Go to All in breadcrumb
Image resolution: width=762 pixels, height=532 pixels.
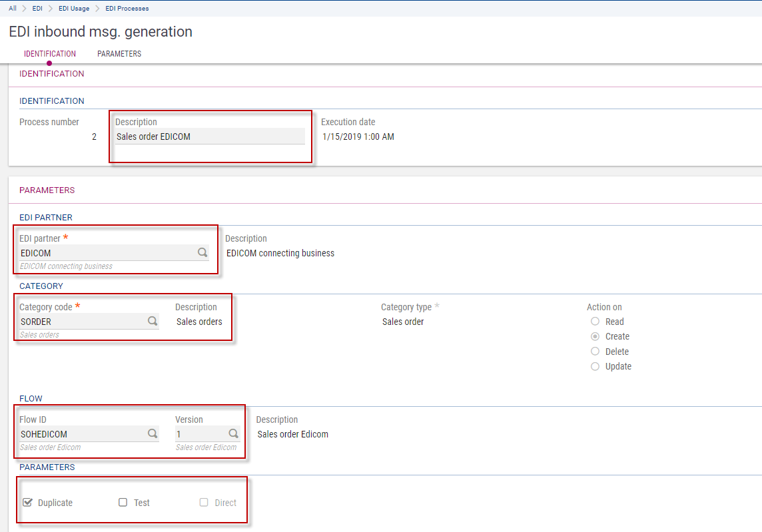click(x=13, y=9)
